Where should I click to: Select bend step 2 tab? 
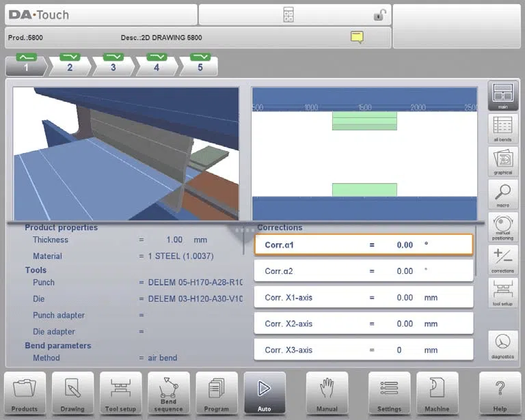70,65
